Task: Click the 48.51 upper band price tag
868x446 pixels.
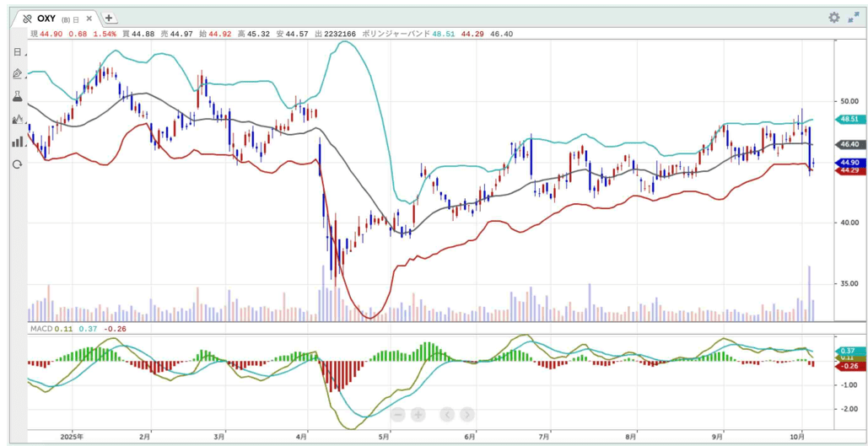Action: pyautogui.click(x=847, y=120)
